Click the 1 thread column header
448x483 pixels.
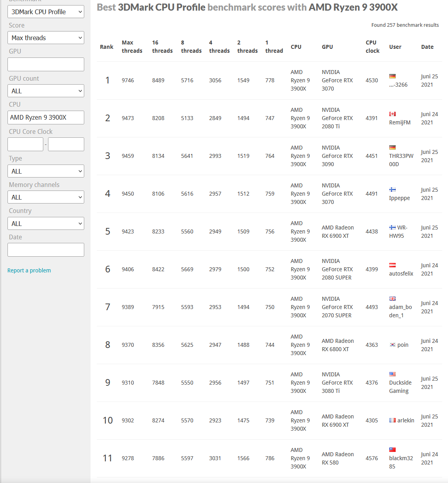274,46
